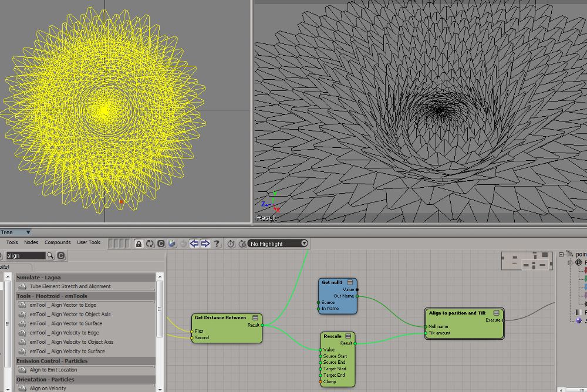
Task: Collapse the top pointcloud tree node
Action: (562, 255)
